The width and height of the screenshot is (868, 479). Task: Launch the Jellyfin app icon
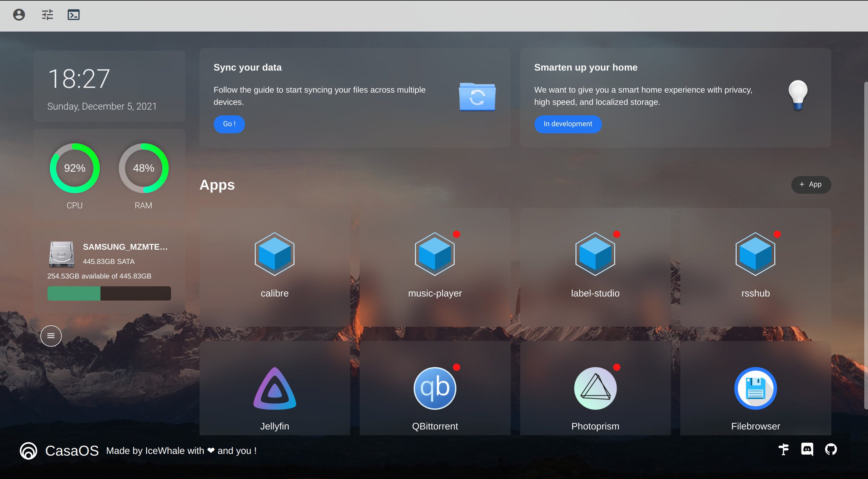click(275, 388)
